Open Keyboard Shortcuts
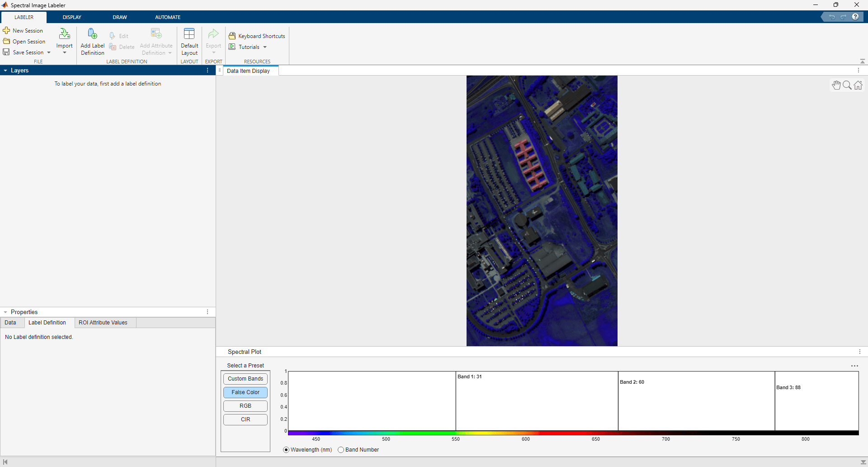Image resolution: width=868 pixels, height=467 pixels. (x=257, y=36)
